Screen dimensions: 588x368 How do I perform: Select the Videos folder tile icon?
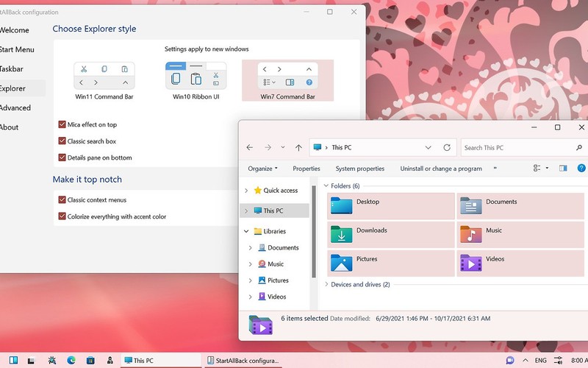[x=470, y=263]
